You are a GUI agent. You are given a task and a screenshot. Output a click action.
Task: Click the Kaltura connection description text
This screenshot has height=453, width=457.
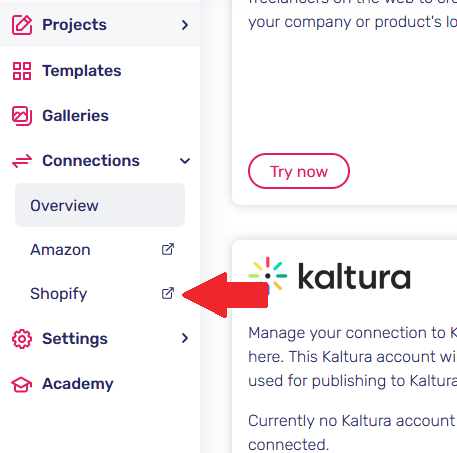[352, 357]
